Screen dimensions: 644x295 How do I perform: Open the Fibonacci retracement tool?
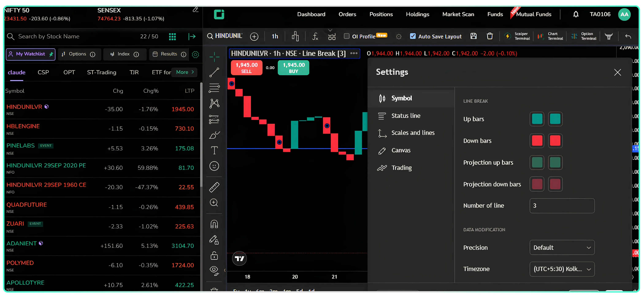(x=214, y=88)
